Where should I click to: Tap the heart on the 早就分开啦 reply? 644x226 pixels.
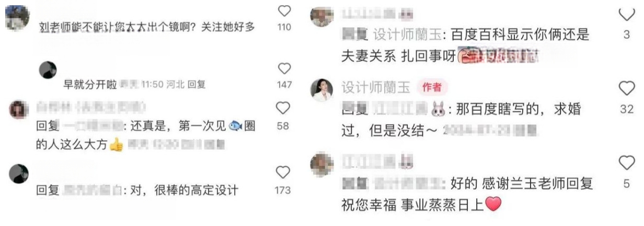pyautogui.click(x=283, y=69)
